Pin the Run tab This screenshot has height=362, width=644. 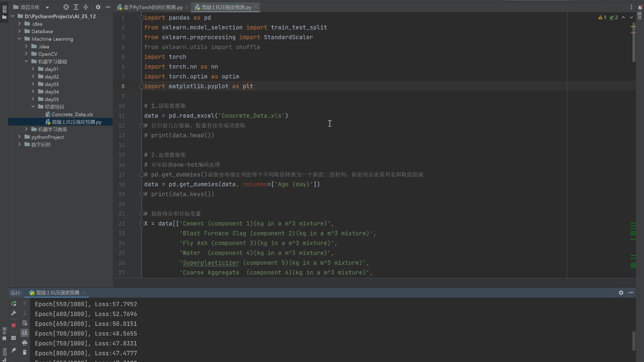pos(14,350)
